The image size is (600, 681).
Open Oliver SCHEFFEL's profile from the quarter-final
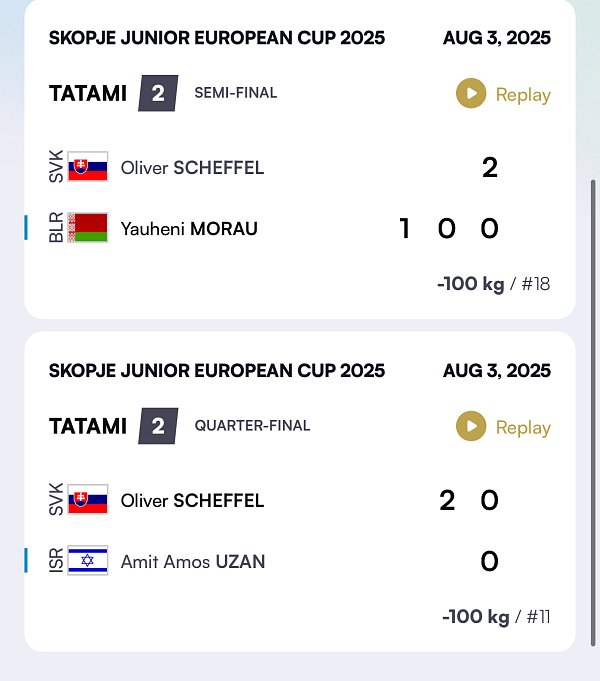pyautogui.click(x=192, y=500)
